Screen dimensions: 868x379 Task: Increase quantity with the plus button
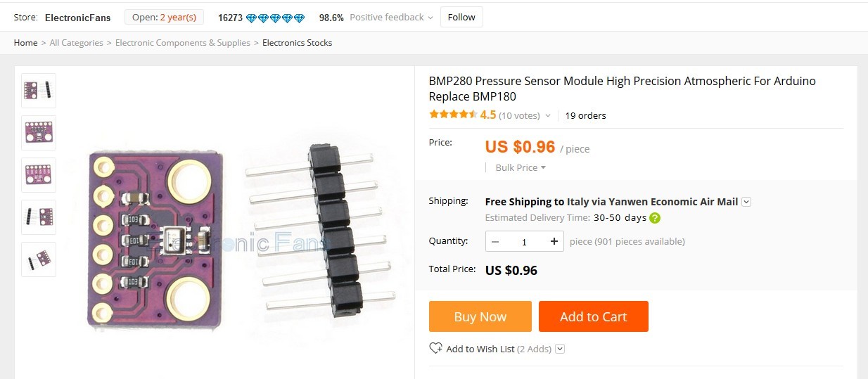click(554, 242)
